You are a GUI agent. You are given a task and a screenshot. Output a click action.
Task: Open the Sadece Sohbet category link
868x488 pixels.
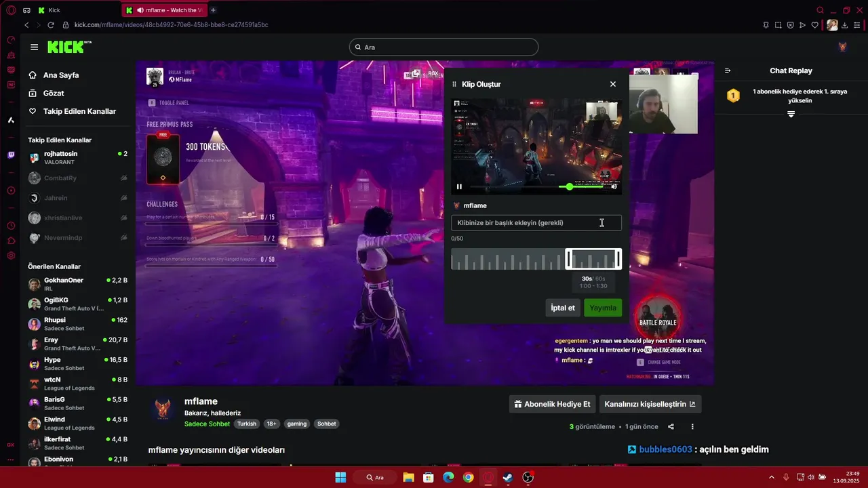[207, 424]
